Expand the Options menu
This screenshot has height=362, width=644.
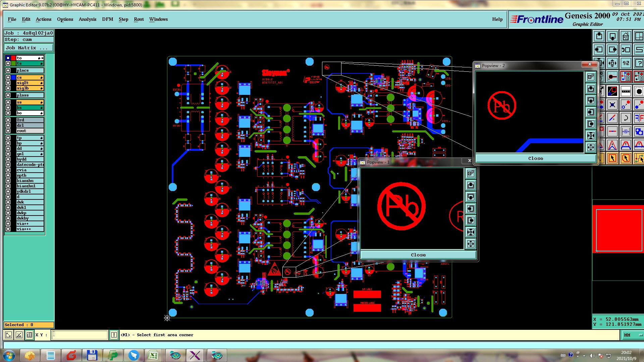(65, 19)
